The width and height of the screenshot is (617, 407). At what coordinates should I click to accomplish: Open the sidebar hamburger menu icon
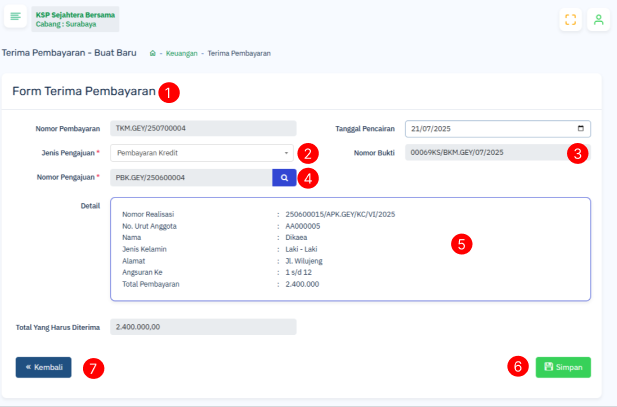point(15,17)
